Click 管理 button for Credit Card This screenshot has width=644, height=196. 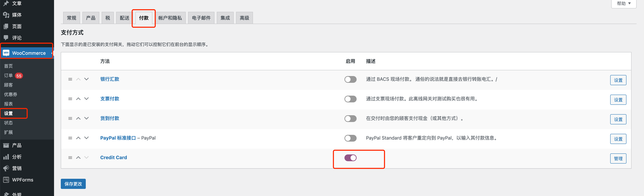(x=618, y=159)
